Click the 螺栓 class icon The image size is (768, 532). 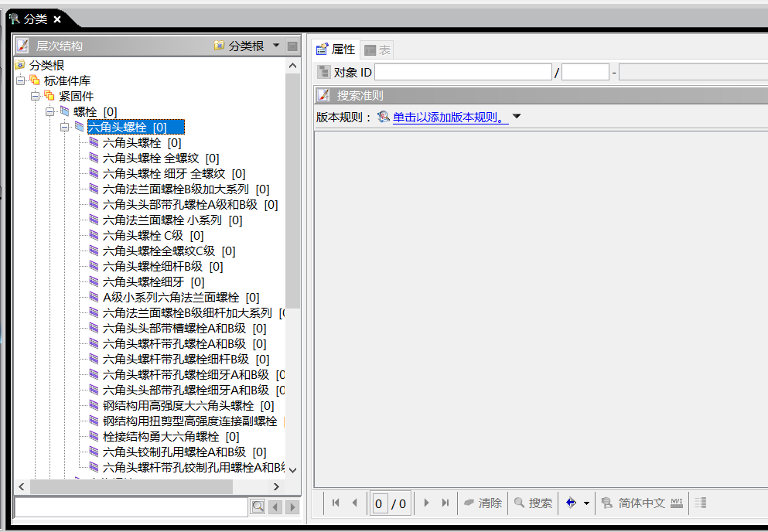pyautogui.click(x=64, y=111)
